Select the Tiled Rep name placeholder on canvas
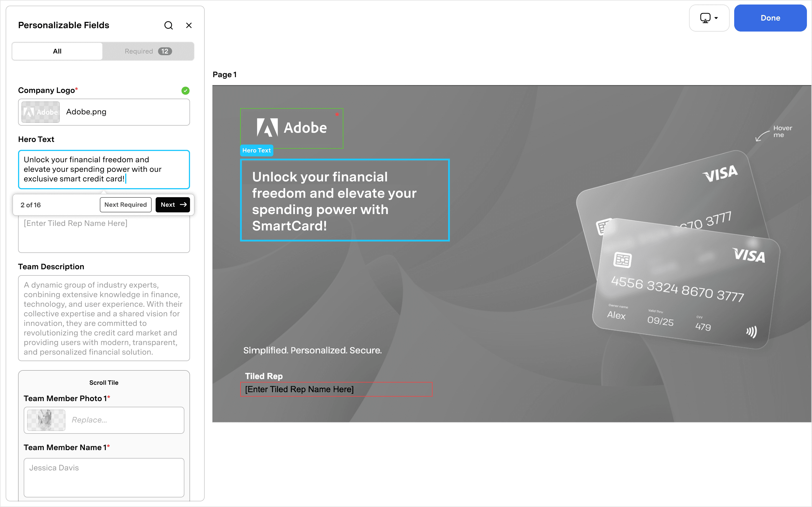 tap(336, 389)
